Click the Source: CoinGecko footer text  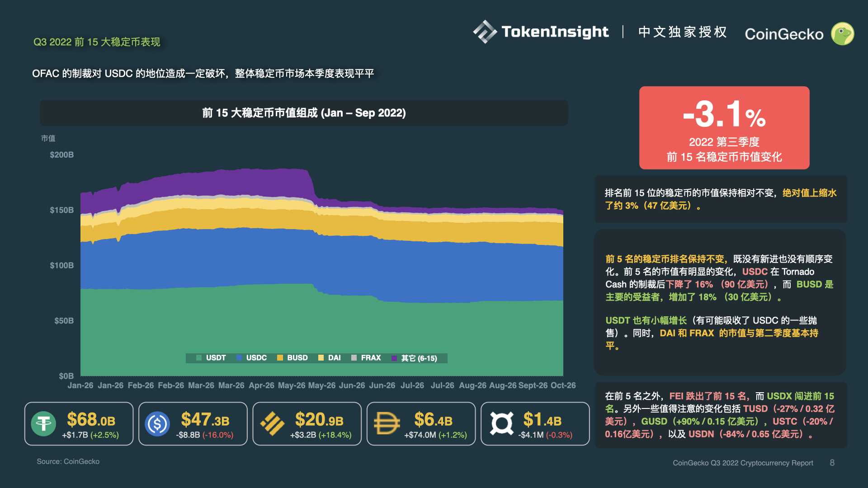pyautogui.click(x=68, y=461)
